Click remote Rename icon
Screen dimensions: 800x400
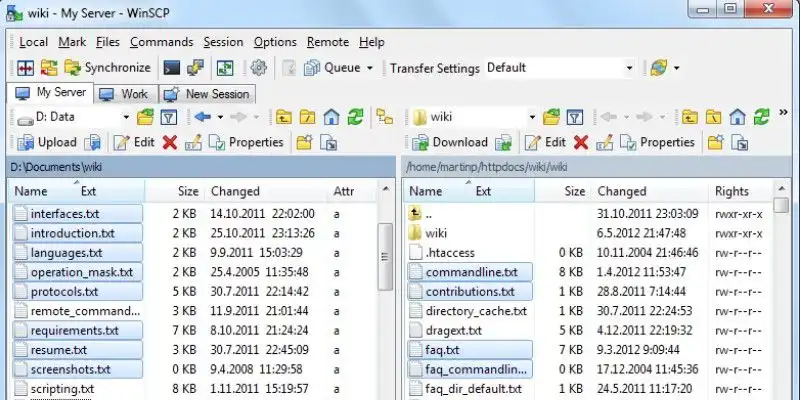tap(605, 142)
